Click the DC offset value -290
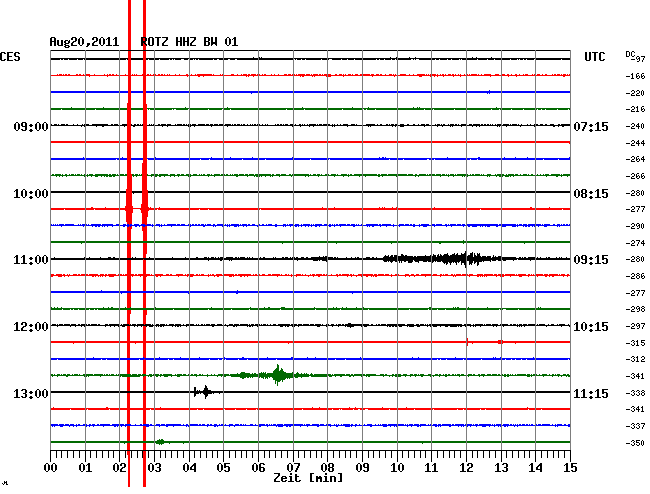Viewport: 650px width, 494px height. (635, 226)
